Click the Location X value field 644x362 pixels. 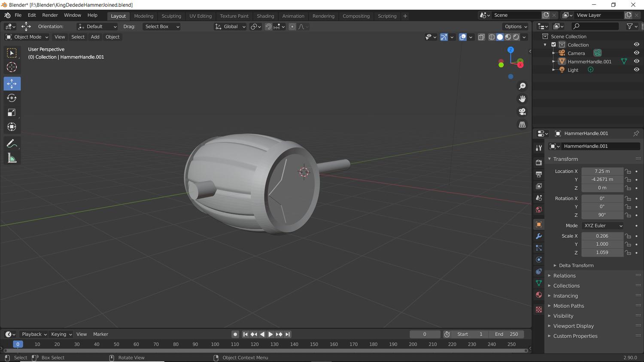pyautogui.click(x=602, y=171)
